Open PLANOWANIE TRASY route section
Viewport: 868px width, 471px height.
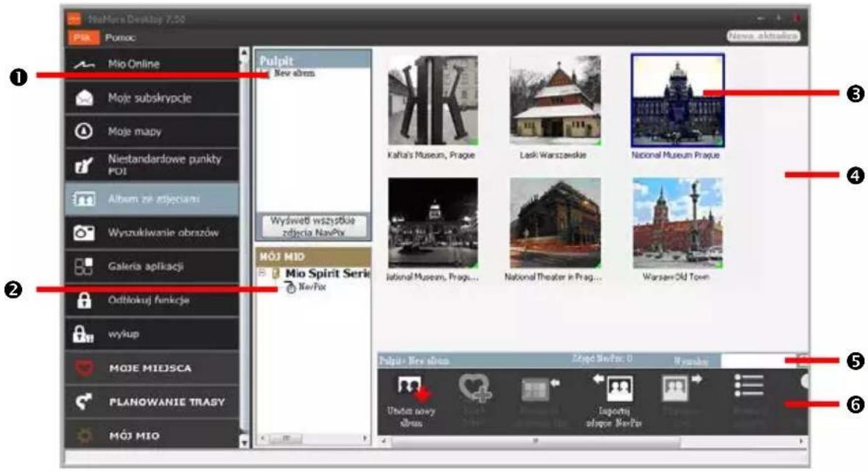152,402
